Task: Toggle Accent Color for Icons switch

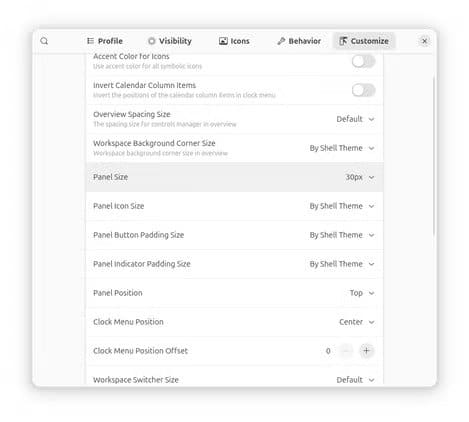Action: (x=363, y=61)
